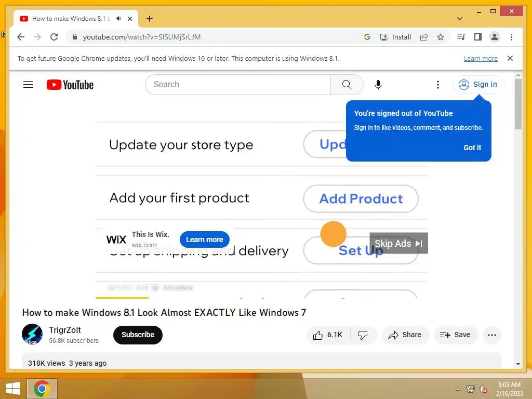Click Learn more on Wix ad

205,240
